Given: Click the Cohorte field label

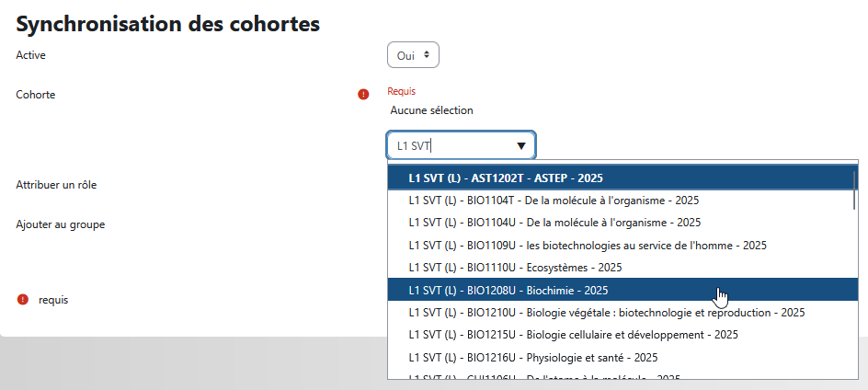Looking at the screenshot, I should [36, 95].
